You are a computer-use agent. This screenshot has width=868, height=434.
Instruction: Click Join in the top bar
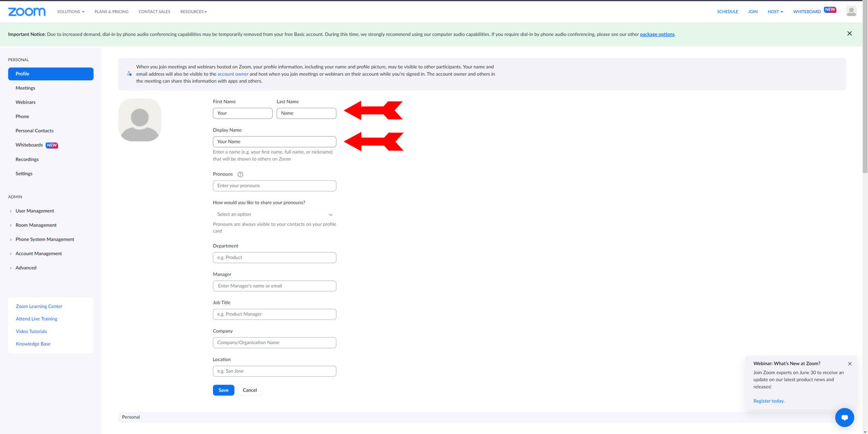pyautogui.click(x=753, y=12)
